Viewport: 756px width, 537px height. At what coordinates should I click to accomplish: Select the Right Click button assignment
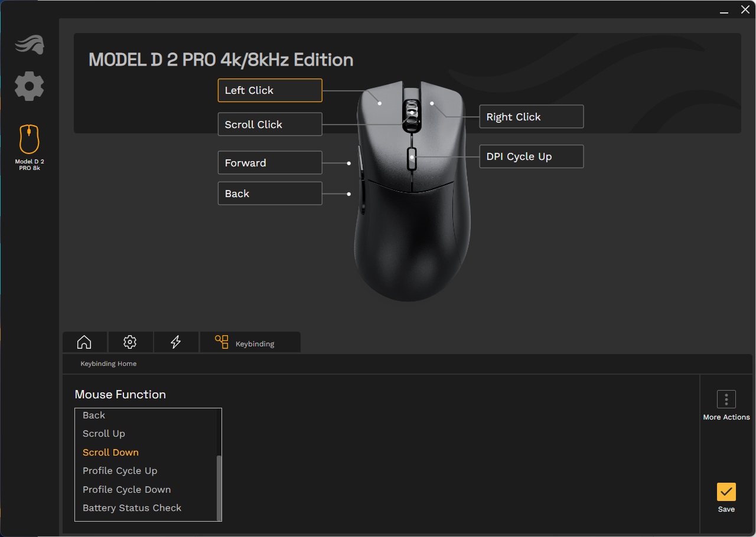(x=531, y=117)
